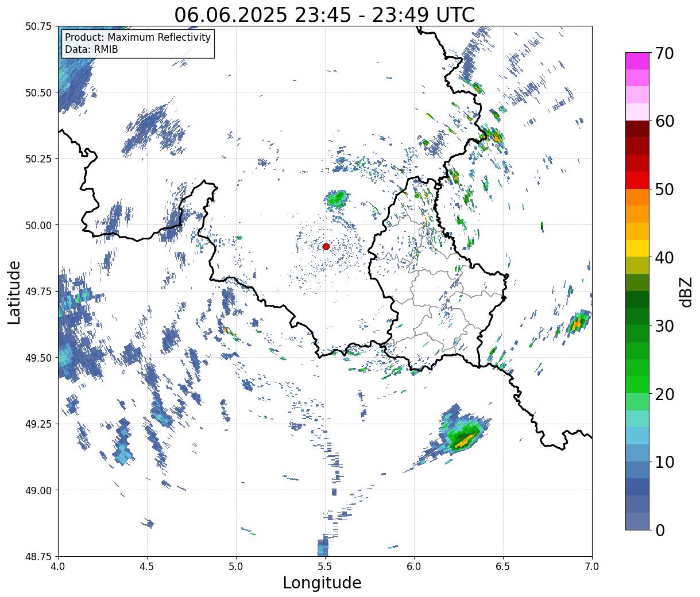
Task: Click the longitude tick label 4.5
Action: pyautogui.click(x=147, y=566)
